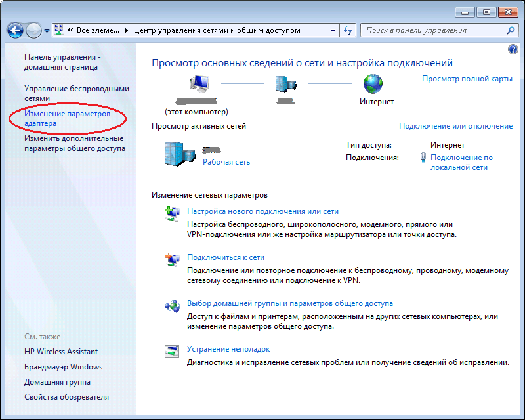The height and width of the screenshot is (420, 525).
Task: Click the new connection setup icon
Action: tap(173, 211)
